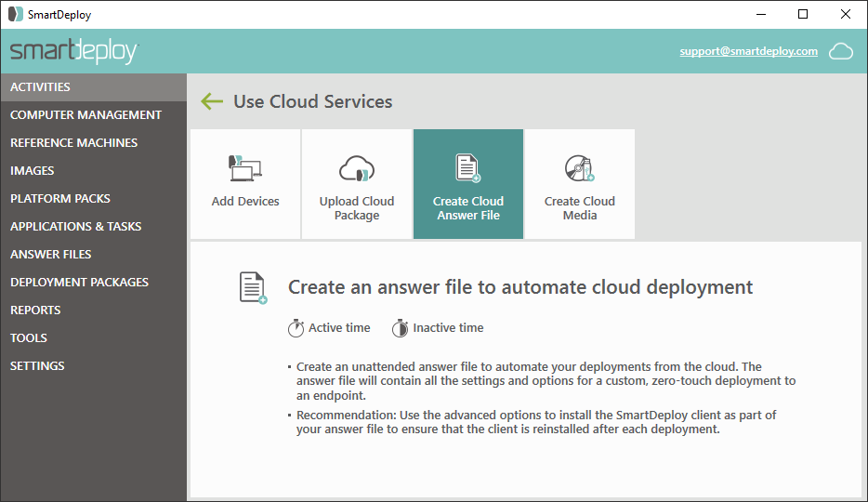Screen dimensions: 868x502
Task: Open Deployment Packages in the sidebar
Action: [94, 282]
